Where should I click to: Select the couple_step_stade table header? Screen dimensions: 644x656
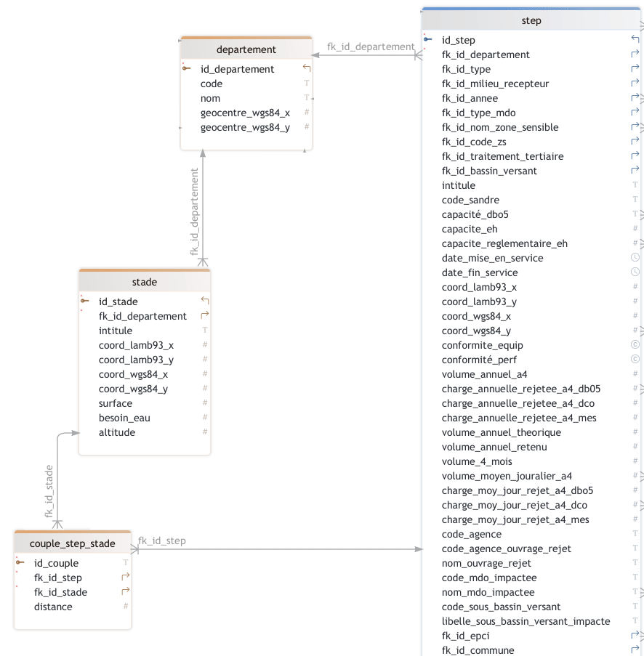[x=73, y=543]
